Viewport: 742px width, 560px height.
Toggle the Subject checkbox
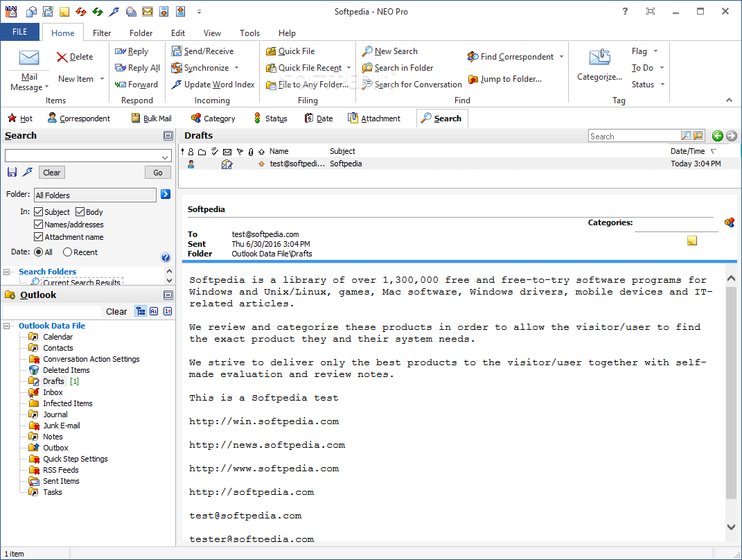[39, 211]
